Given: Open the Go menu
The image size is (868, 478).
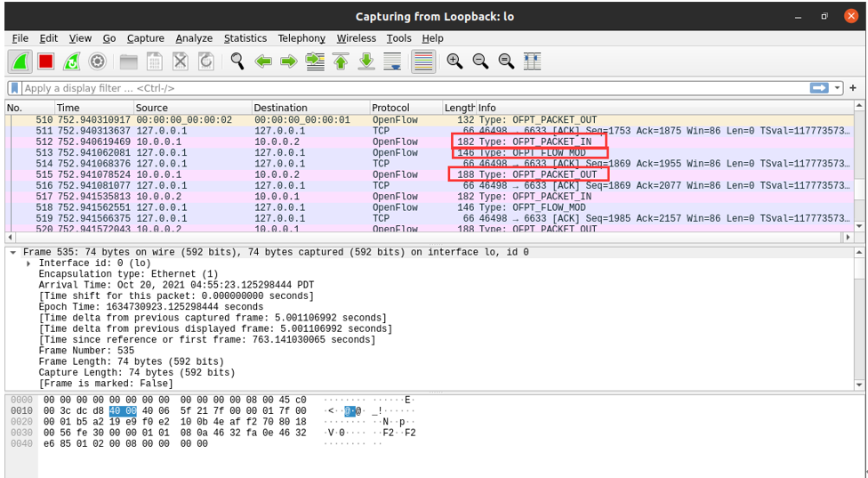Looking at the screenshot, I should pos(109,38).
